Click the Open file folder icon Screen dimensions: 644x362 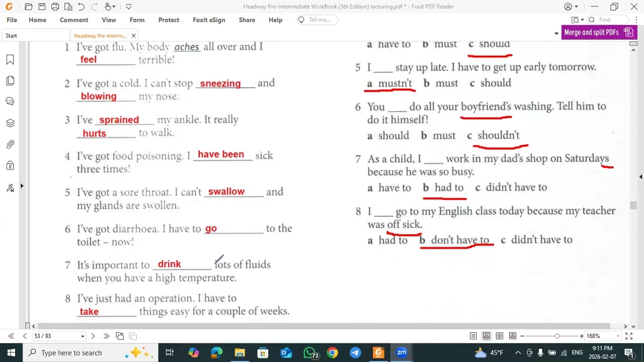click(29, 7)
